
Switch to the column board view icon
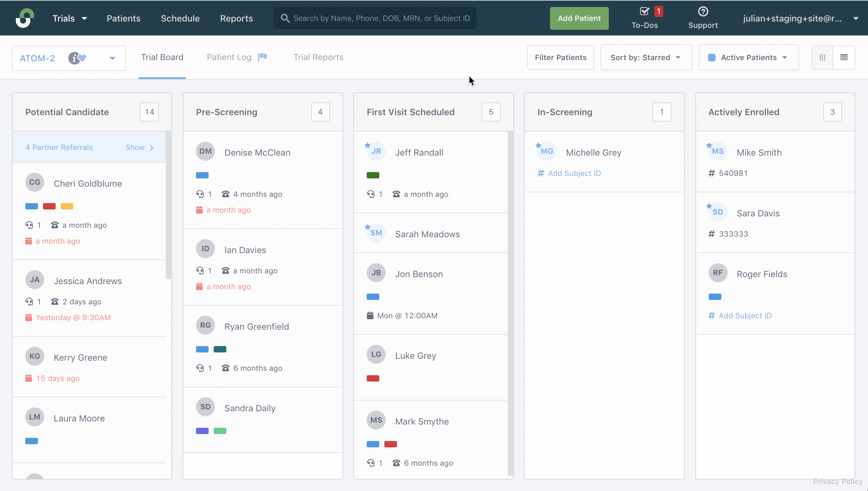[x=822, y=57]
